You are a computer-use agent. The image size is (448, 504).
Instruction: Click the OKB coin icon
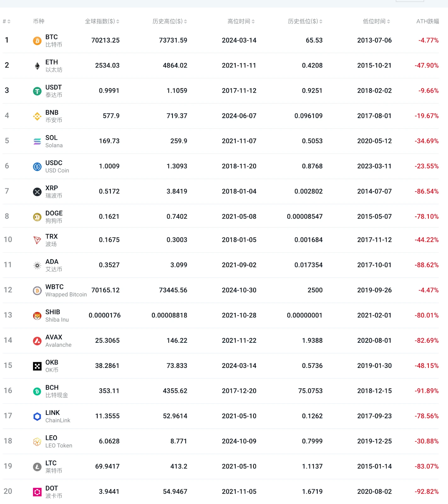pyautogui.click(x=37, y=366)
